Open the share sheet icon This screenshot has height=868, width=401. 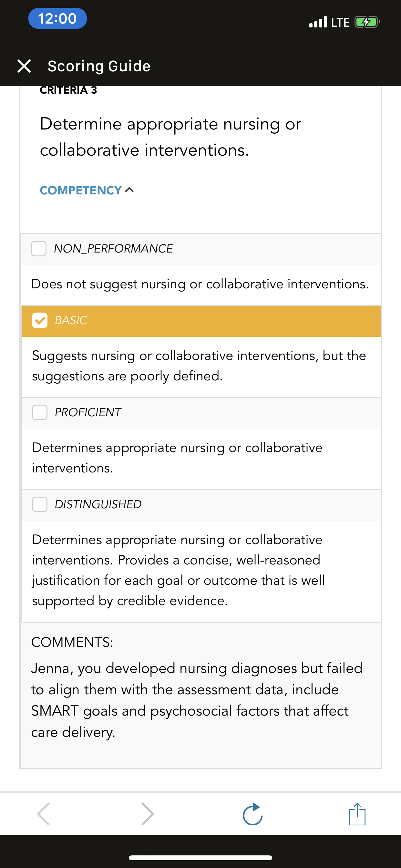pyautogui.click(x=357, y=814)
